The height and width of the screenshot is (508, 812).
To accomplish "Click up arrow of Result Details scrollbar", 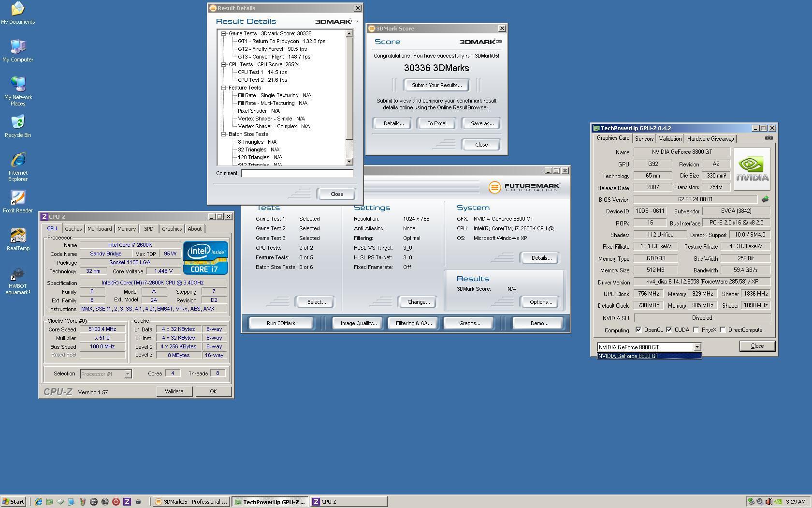I will [349, 33].
